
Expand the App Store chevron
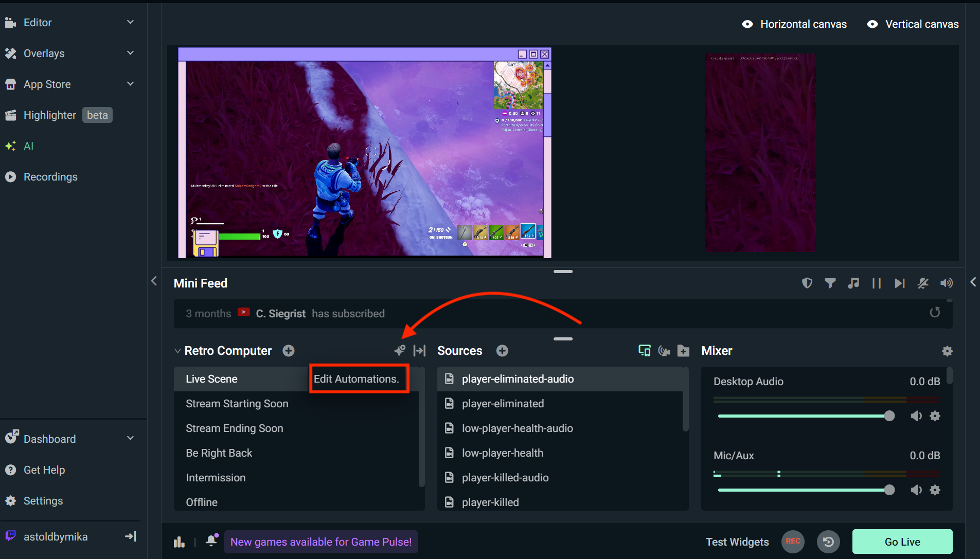(130, 84)
